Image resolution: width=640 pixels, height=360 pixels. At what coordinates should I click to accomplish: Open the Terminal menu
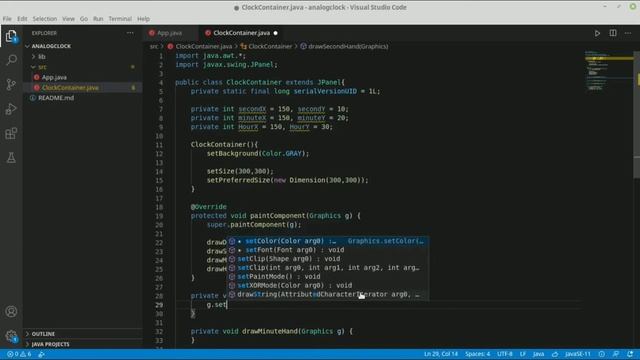[120, 19]
